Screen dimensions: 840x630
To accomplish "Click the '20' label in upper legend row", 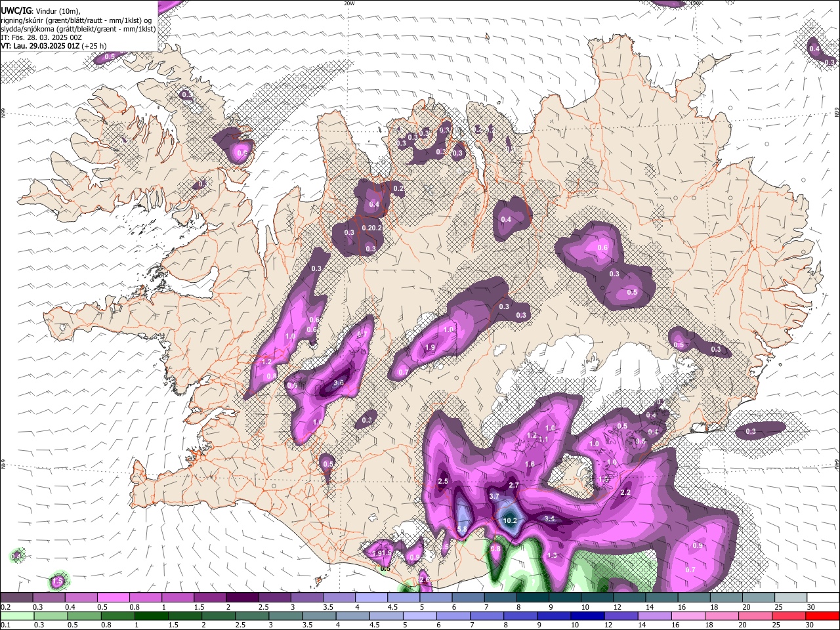I will 747,607.
